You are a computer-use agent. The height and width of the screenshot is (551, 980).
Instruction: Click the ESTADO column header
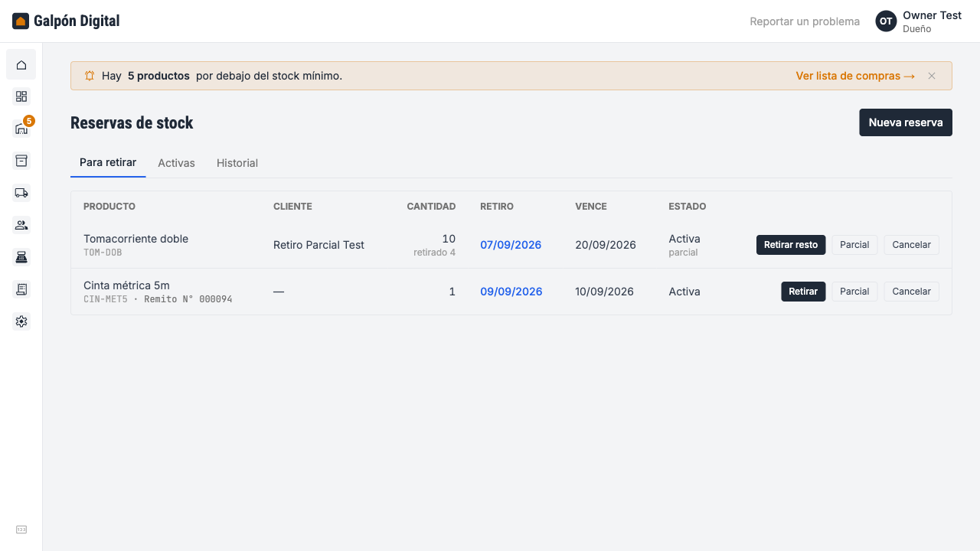pyautogui.click(x=688, y=207)
